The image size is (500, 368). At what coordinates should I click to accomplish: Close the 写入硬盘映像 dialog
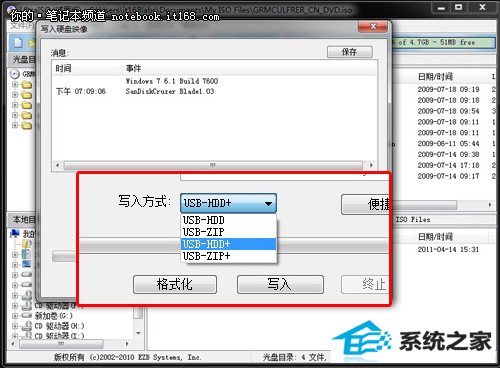pyautogui.click(x=373, y=26)
